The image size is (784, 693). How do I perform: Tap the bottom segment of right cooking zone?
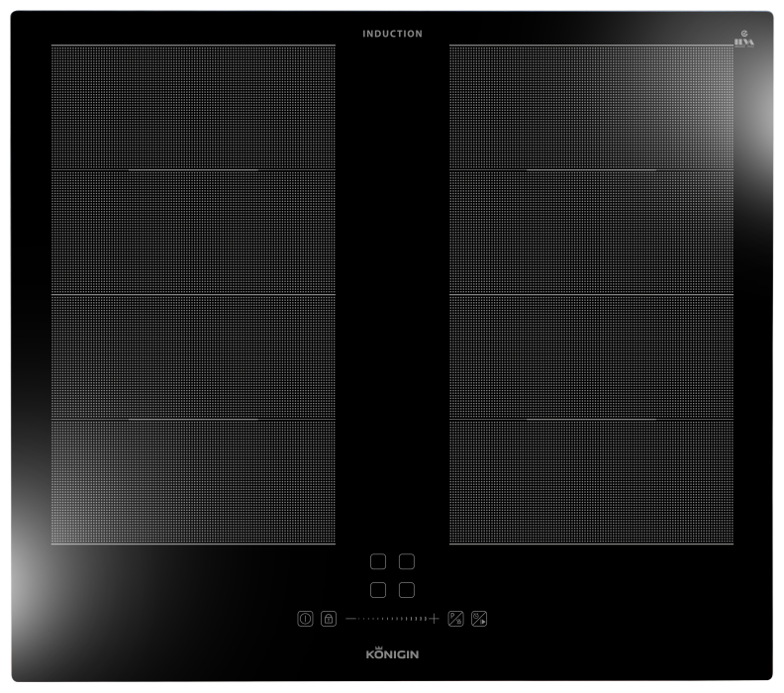click(591, 482)
